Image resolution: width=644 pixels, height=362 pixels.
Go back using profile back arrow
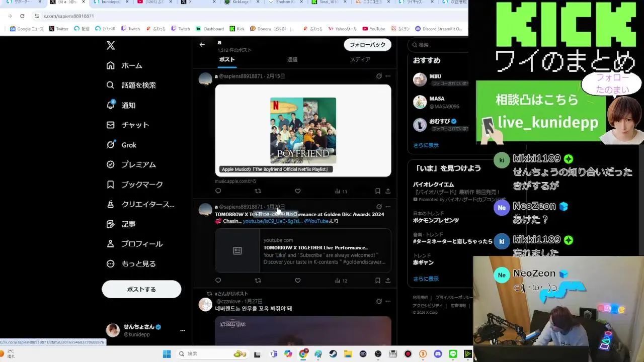(202, 45)
